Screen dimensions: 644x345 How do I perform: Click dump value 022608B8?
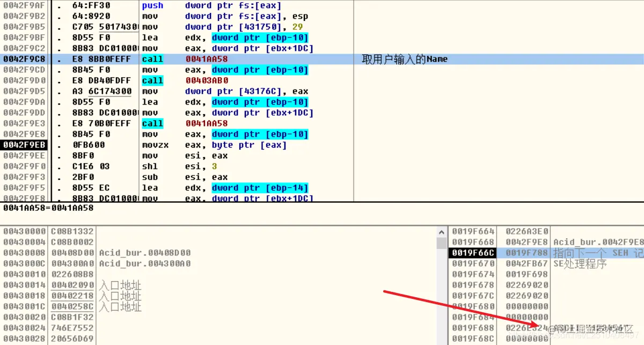pos(72,274)
